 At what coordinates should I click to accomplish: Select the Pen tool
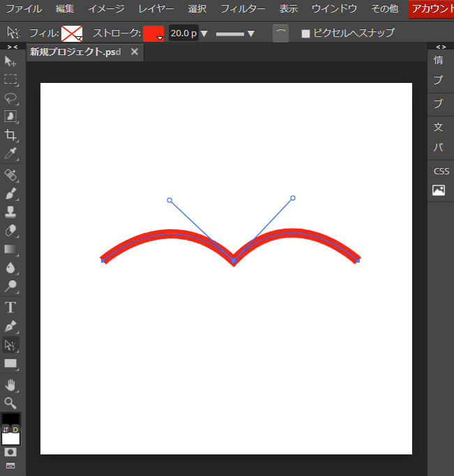pyautogui.click(x=10, y=326)
